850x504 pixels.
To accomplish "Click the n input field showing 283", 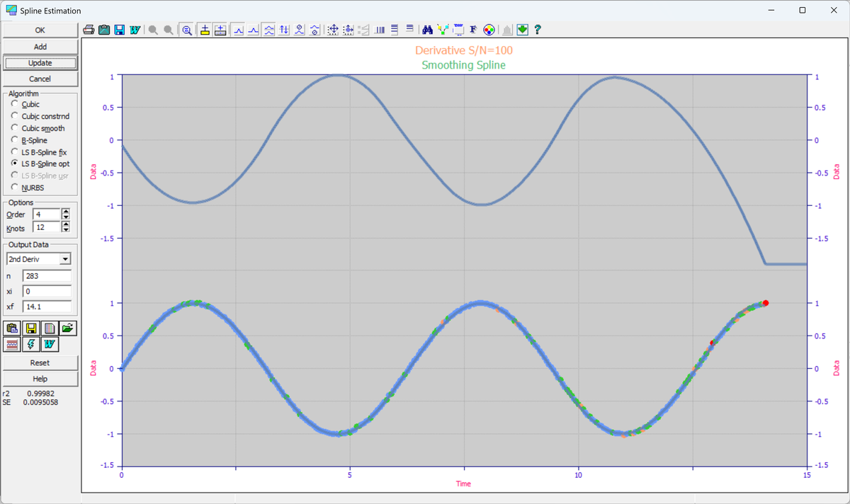I will tap(47, 275).
